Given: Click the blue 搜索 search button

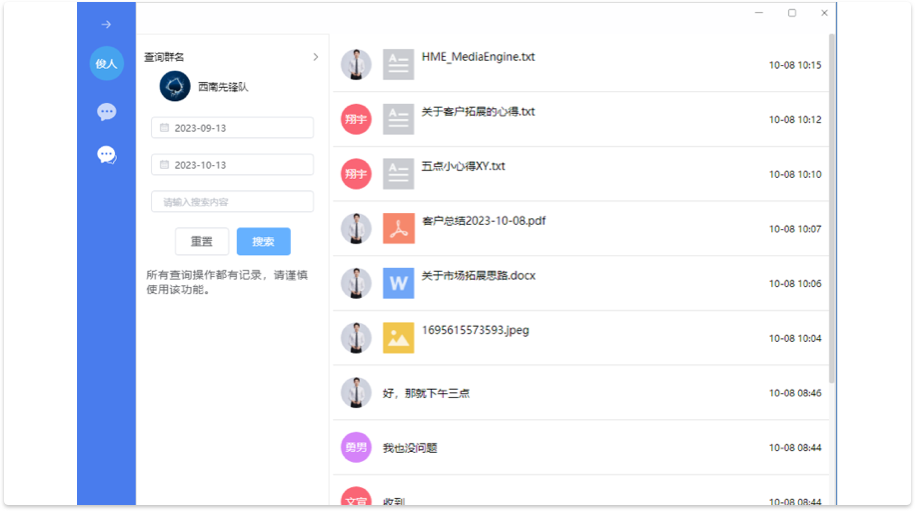Looking at the screenshot, I should 264,242.
